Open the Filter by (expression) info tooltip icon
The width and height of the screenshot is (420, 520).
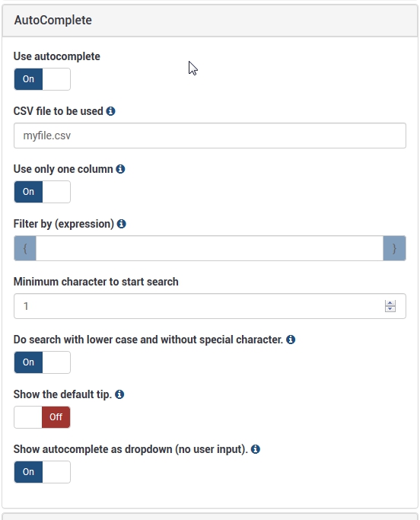(x=121, y=224)
